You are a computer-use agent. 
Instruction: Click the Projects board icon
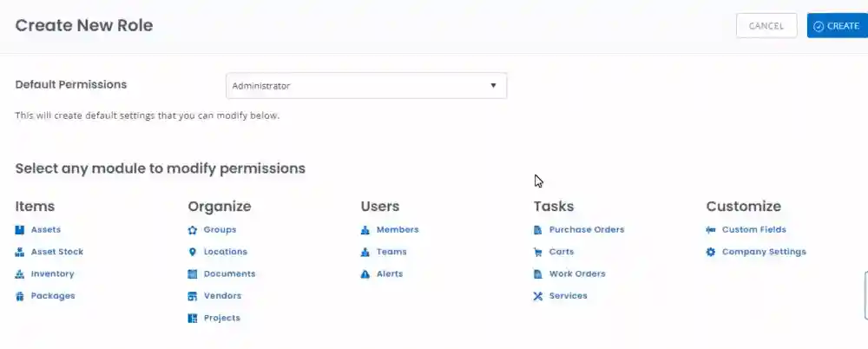(x=192, y=319)
